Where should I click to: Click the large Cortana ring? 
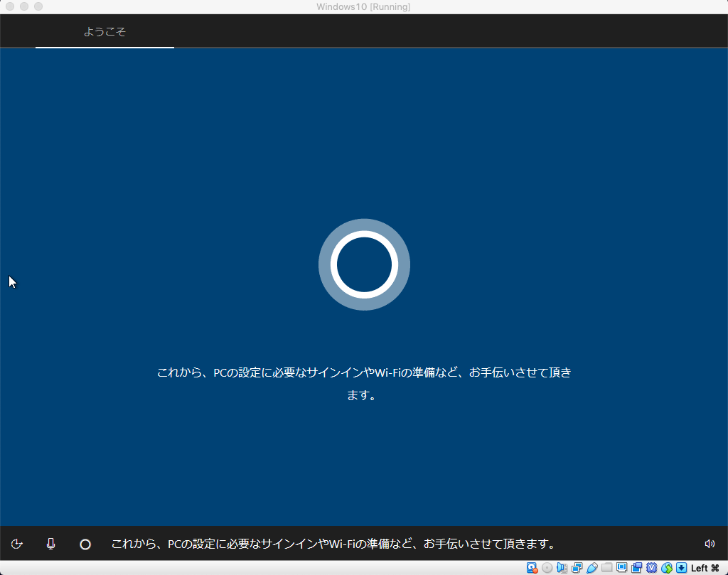(x=363, y=264)
